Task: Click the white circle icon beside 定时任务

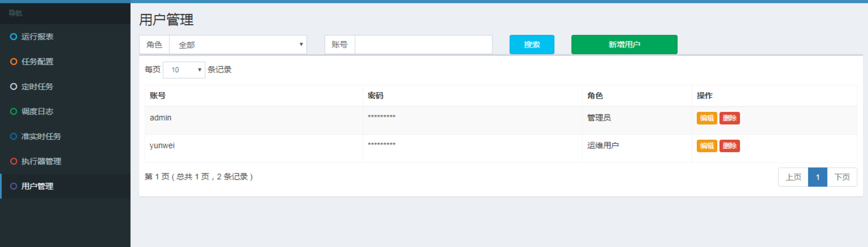Action: [14, 87]
